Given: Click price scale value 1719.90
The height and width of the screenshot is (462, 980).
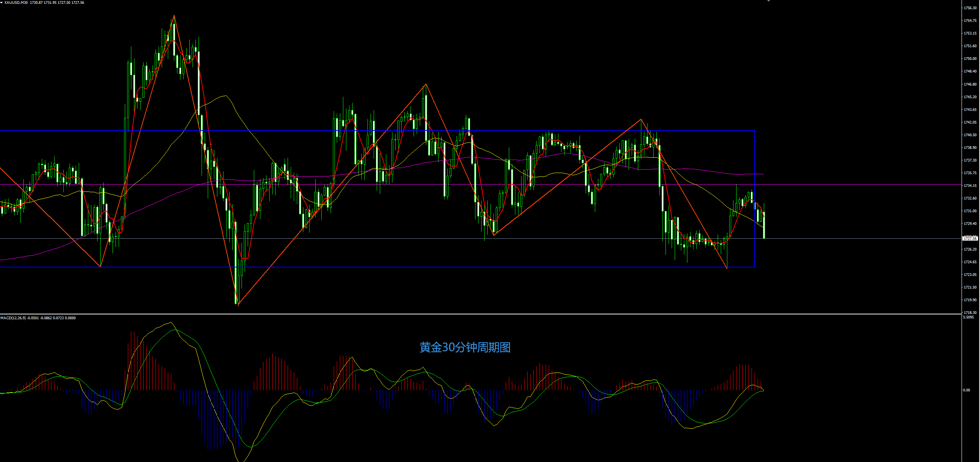Looking at the screenshot, I should click(x=970, y=300).
